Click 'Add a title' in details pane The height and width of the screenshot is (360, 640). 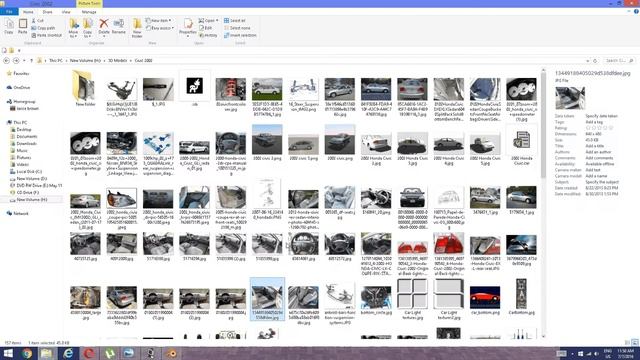tap(594, 146)
